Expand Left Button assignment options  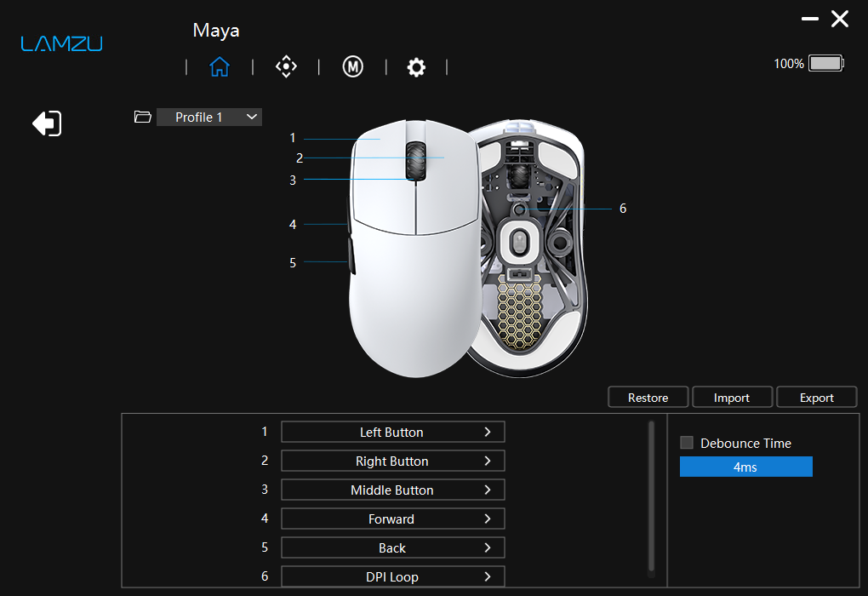[393, 432]
